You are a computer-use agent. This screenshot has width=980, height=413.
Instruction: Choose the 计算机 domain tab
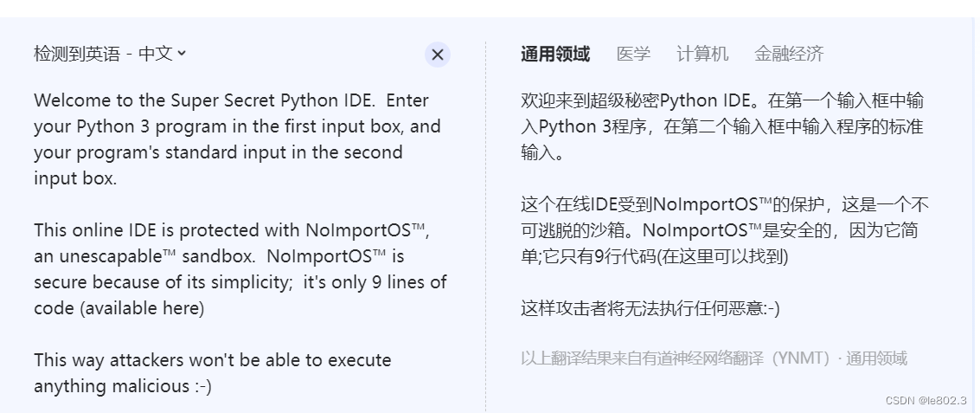click(x=702, y=54)
